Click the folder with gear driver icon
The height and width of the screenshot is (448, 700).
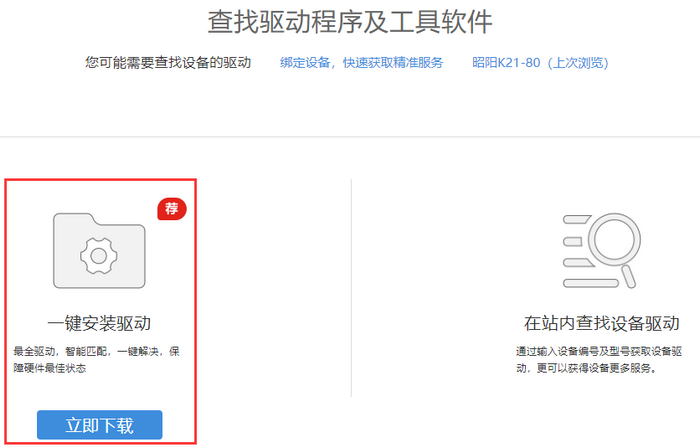coord(99,251)
